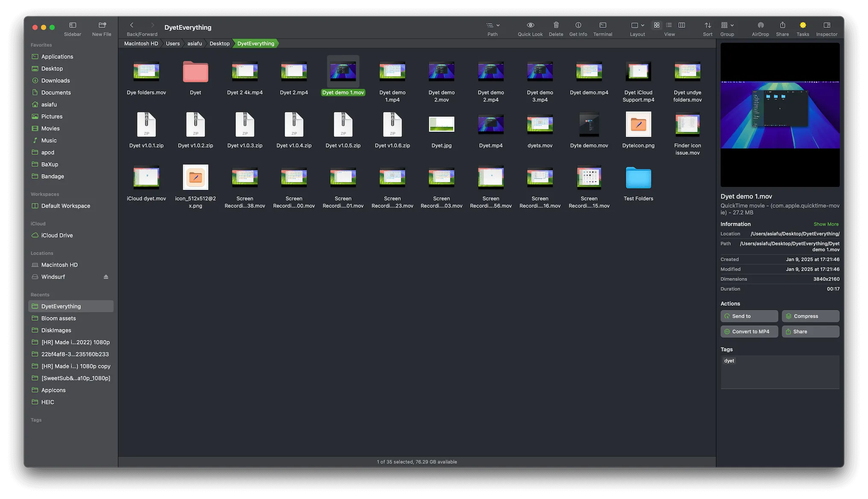Convert selected movie to MP4
This screenshot has width=868, height=499.
(749, 331)
